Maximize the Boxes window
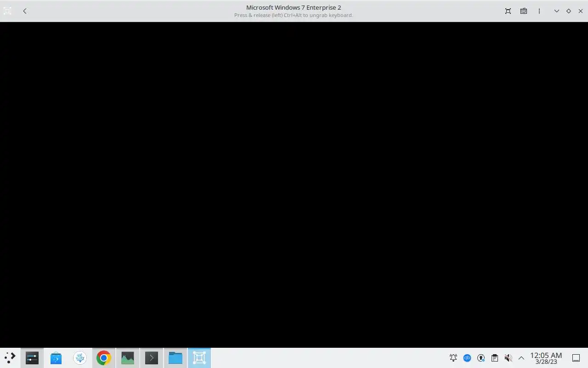588x368 pixels. [x=569, y=11]
